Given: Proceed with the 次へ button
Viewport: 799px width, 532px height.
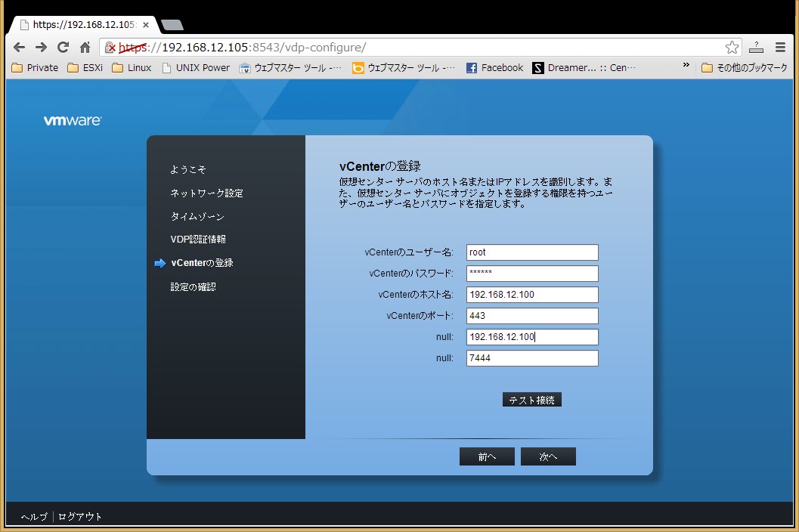Looking at the screenshot, I should 548,456.
